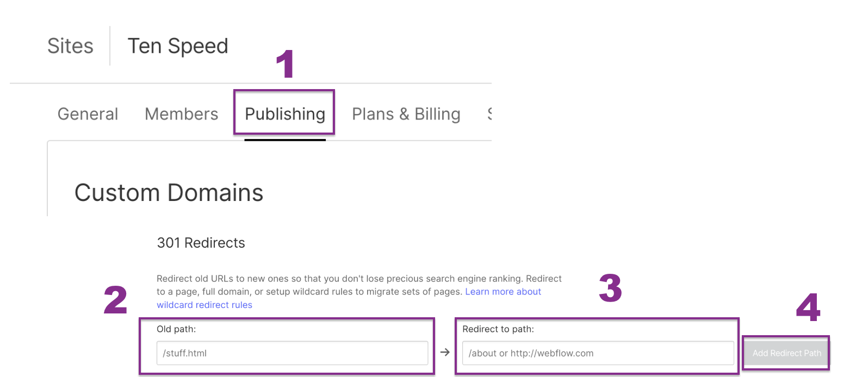The image size is (868, 377).
Task: Go to Plans & Billing tab
Action: (x=406, y=114)
